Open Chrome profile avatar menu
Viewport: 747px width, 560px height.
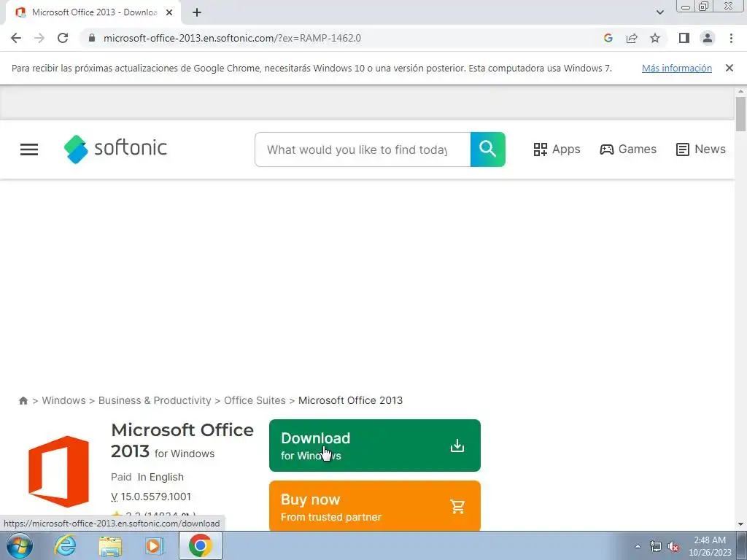tap(708, 38)
